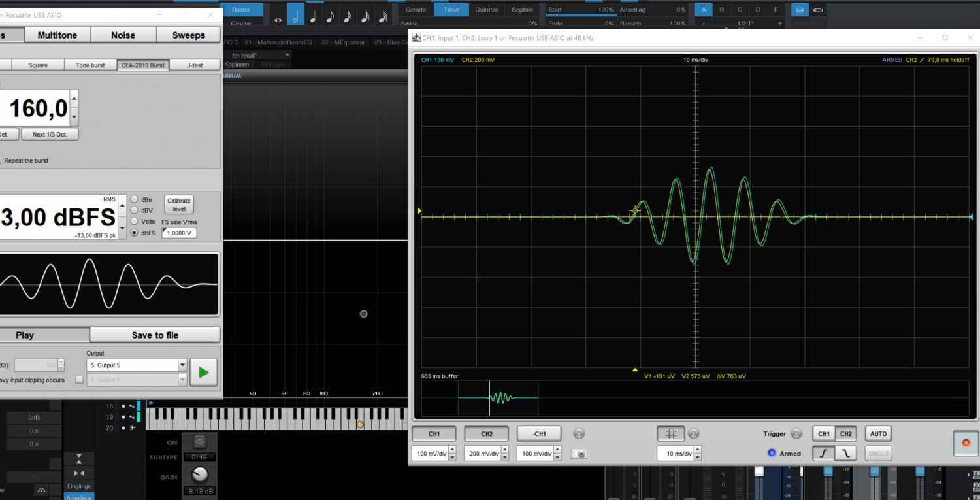
Task: Open the Trigger settings gear icon
Action: point(796,433)
